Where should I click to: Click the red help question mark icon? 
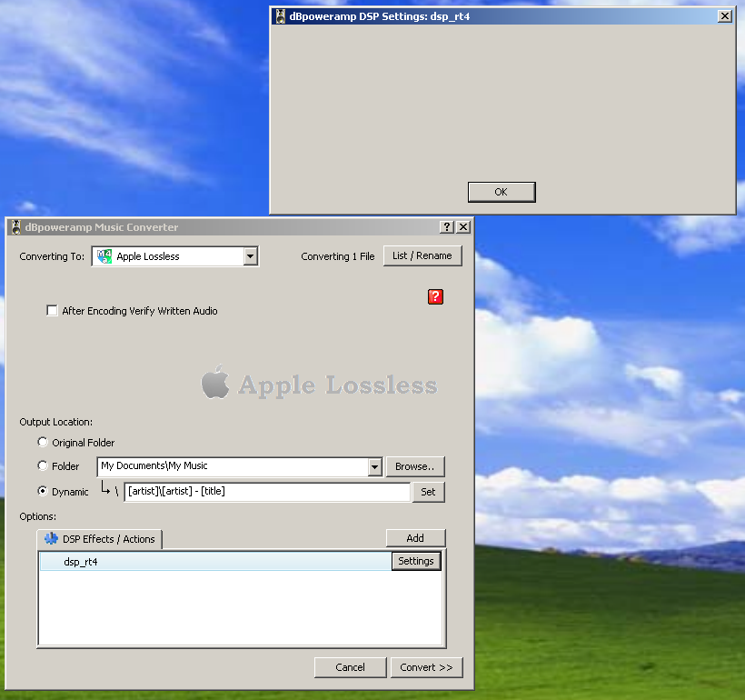click(435, 296)
